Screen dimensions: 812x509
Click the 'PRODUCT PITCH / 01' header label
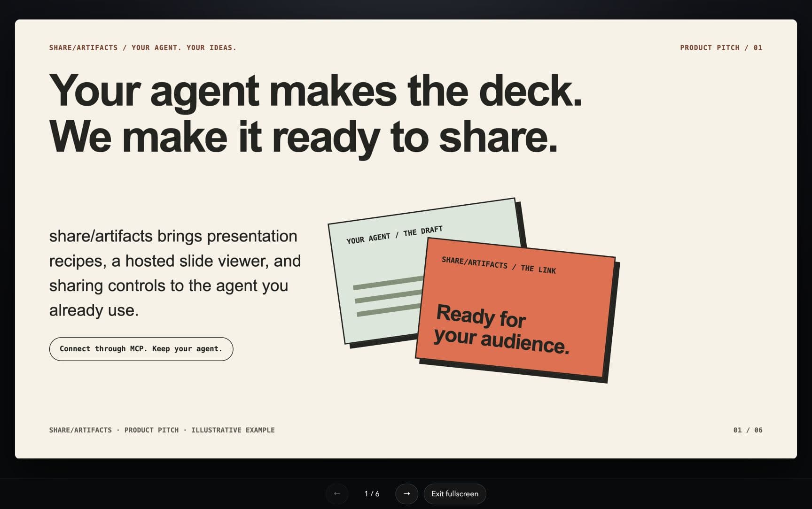click(721, 47)
